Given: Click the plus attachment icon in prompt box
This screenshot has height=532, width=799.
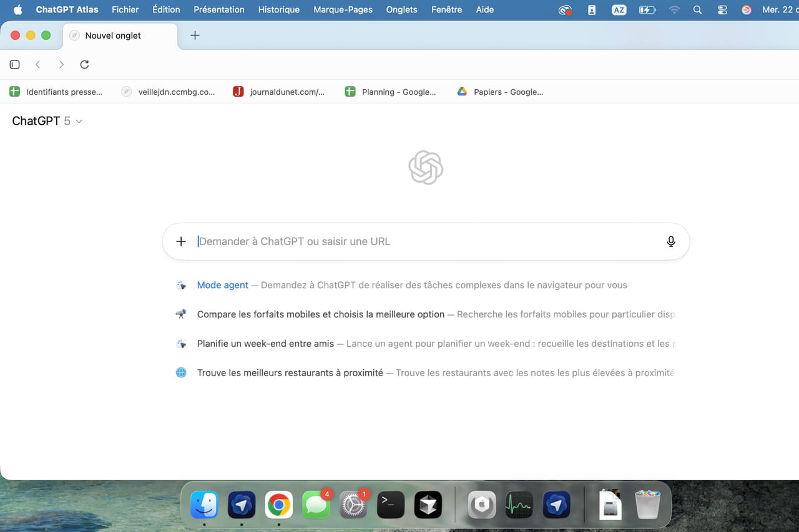Looking at the screenshot, I should point(181,241).
